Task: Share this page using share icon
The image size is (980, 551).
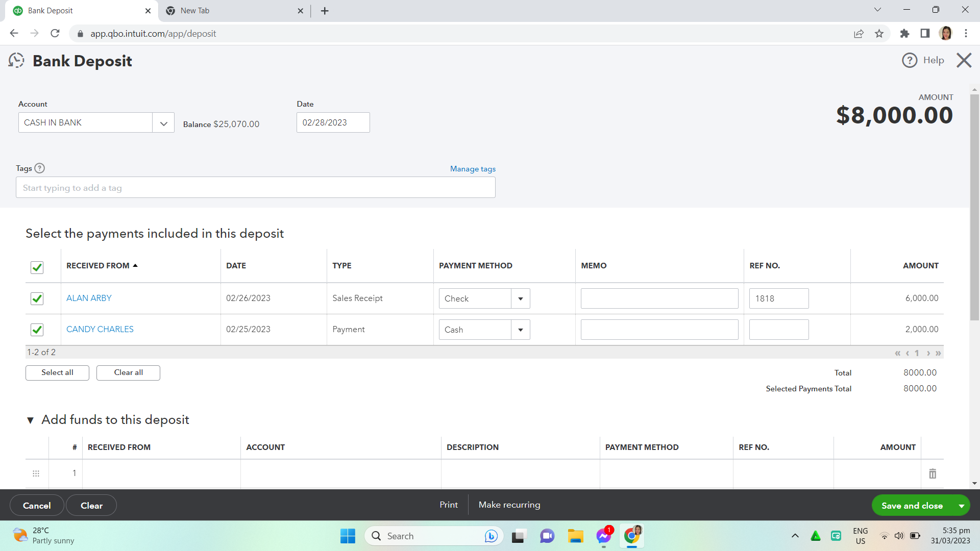Action: click(859, 33)
